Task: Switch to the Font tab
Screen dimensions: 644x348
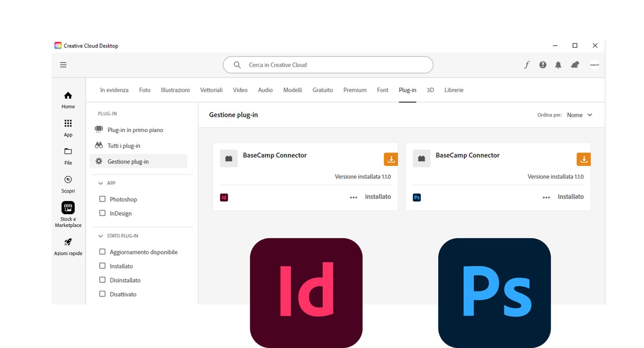Action: pos(382,90)
